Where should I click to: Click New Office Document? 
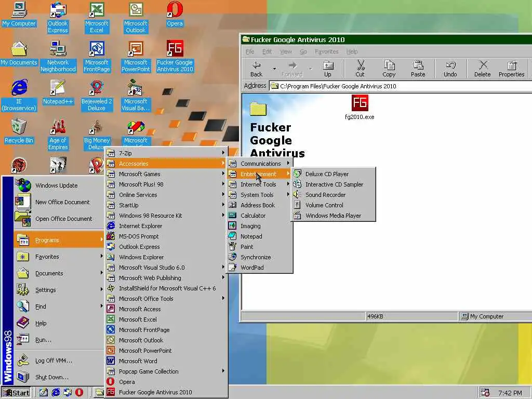tap(59, 202)
